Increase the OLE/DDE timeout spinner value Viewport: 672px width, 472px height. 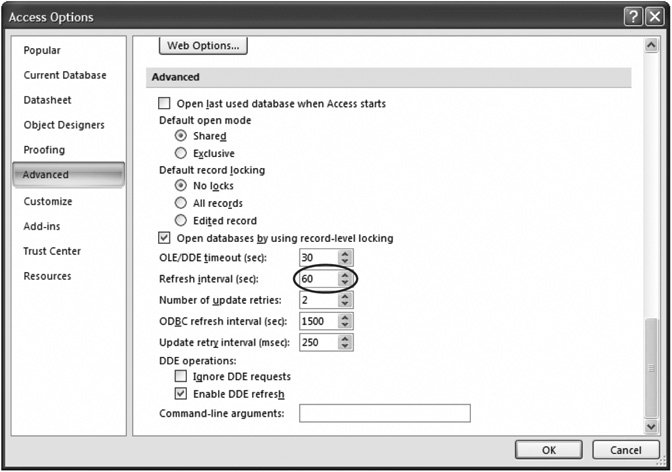pyautogui.click(x=345, y=254)
